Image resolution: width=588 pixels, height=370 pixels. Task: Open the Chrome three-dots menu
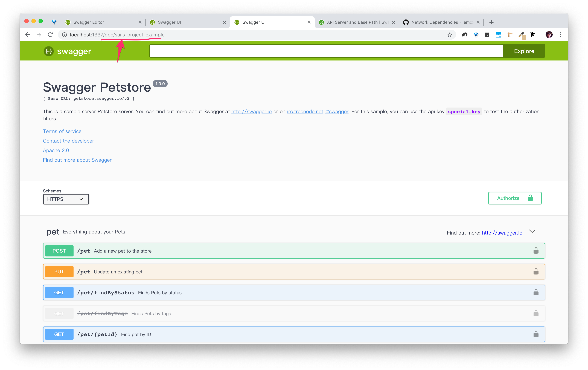[560, 35]
